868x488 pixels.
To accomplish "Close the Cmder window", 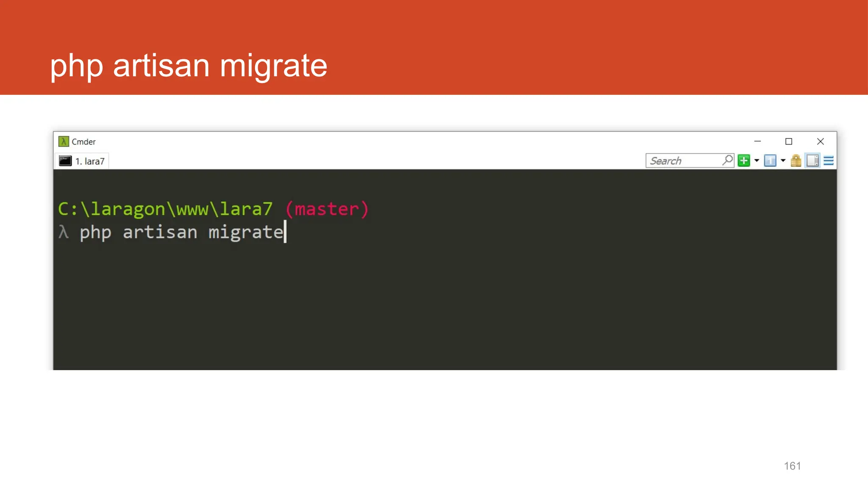I will pos(821,141).
